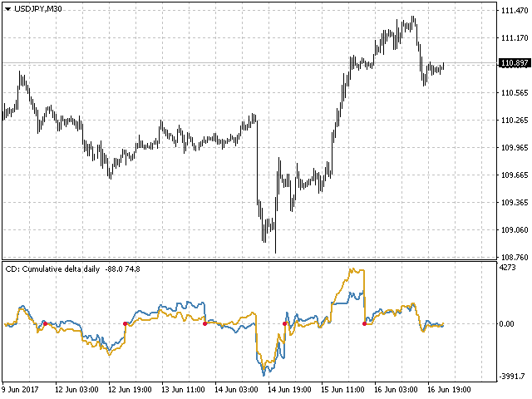Click the CD: Cumulative delta daily label
The image size is (532, 399).
coord(52,268)
